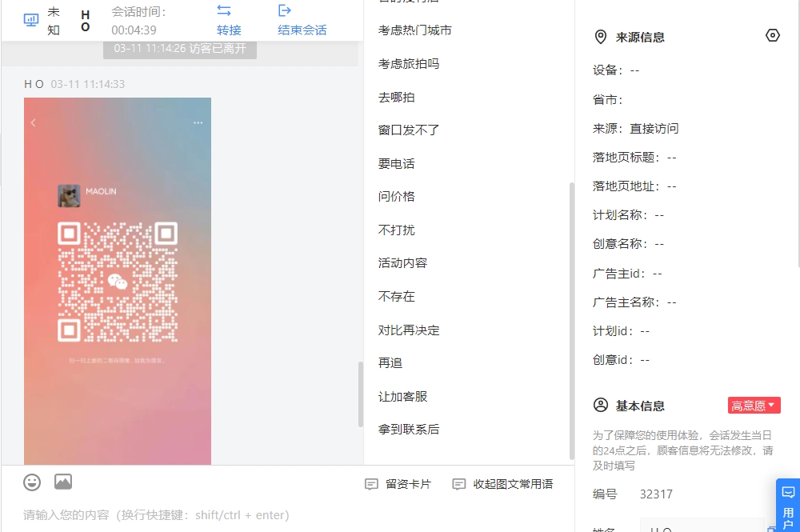Click the 设备 field row
This screenshot has width=800, height=532.
616,70
